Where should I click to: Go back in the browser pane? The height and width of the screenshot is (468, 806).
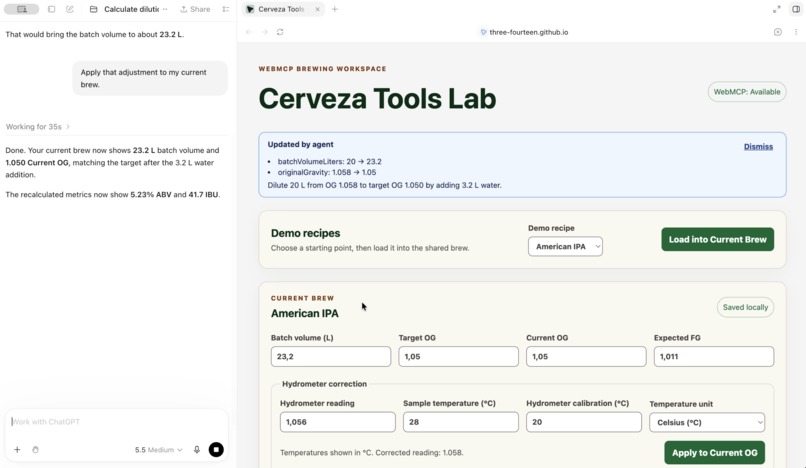tap(249, 32)
